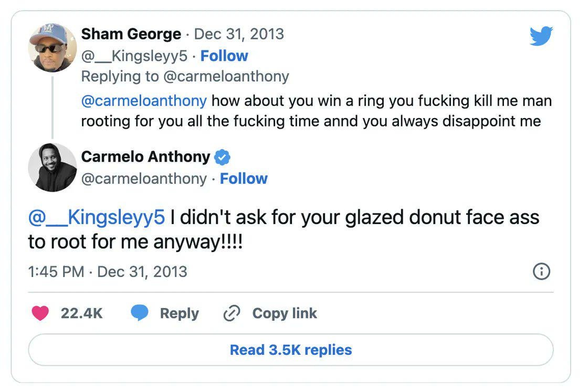Click the 22.4K likes count
588x391 pixels.
(81, 313)
